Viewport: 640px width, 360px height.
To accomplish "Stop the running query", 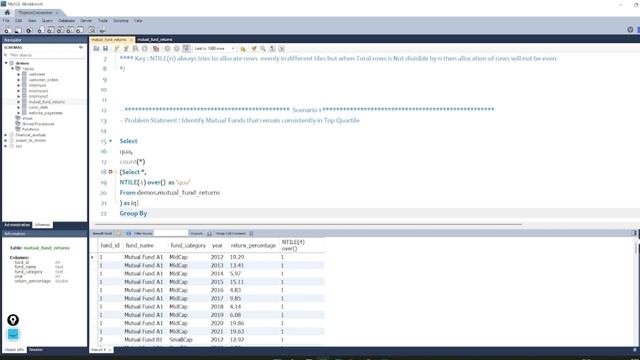I will coord(144,49).
